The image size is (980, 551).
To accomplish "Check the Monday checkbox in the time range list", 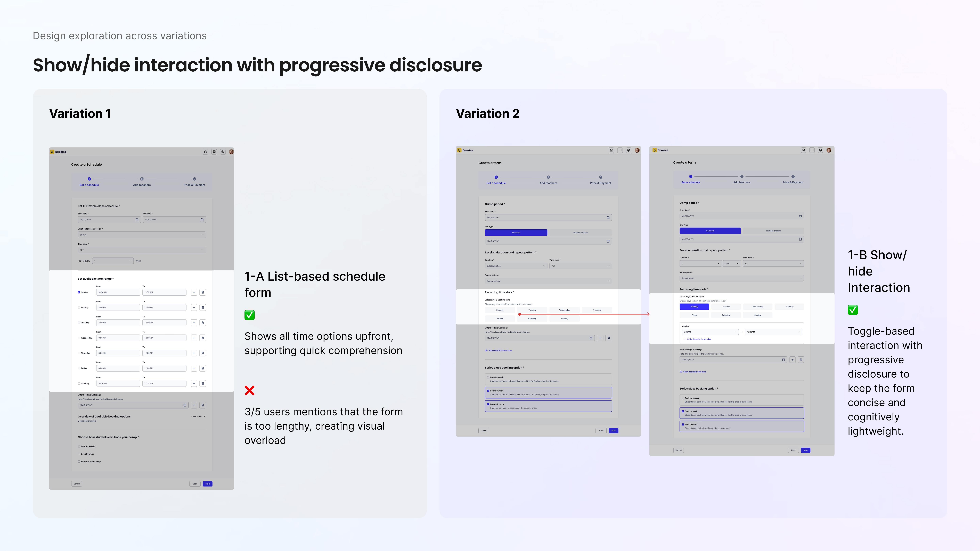I will 79,308.
